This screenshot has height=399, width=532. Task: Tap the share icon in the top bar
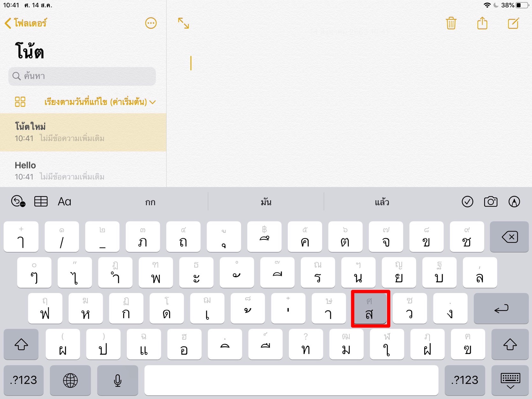point(482,23)
